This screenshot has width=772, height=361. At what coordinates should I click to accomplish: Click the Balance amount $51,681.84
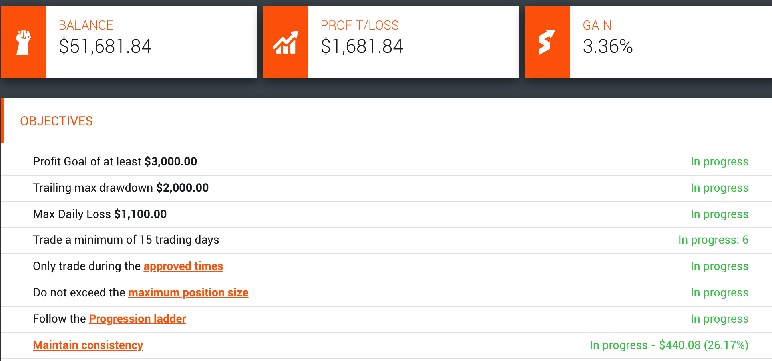click(105, 46)
